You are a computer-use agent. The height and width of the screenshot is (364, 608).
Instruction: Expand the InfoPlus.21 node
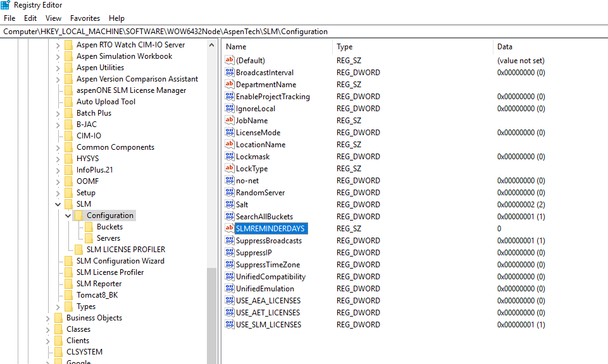pos(58,170)
